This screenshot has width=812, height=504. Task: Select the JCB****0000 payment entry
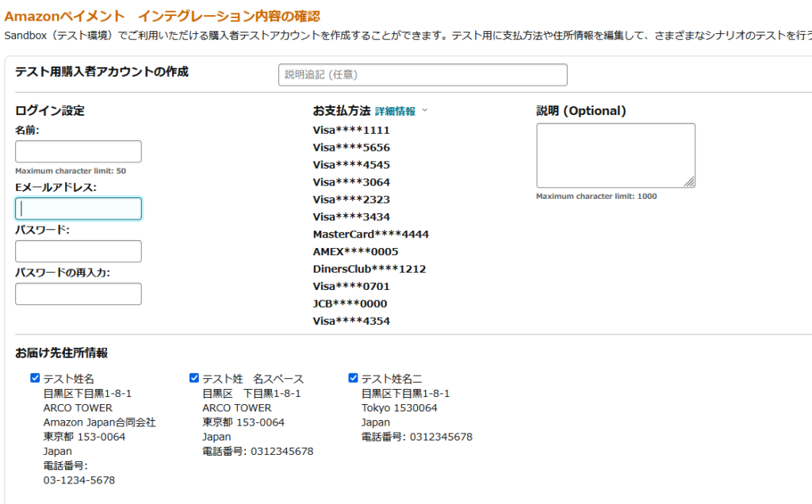tap(350, 304)
